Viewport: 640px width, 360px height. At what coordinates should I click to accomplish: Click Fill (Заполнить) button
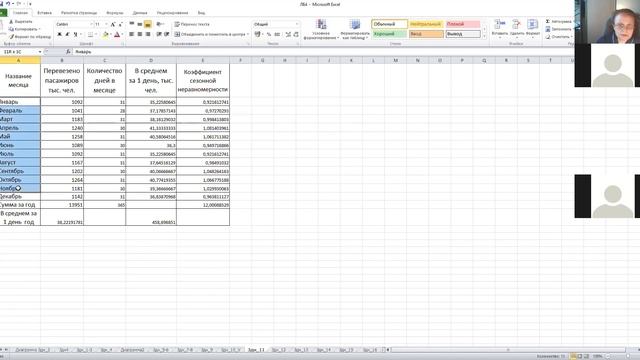pos(559,29)
